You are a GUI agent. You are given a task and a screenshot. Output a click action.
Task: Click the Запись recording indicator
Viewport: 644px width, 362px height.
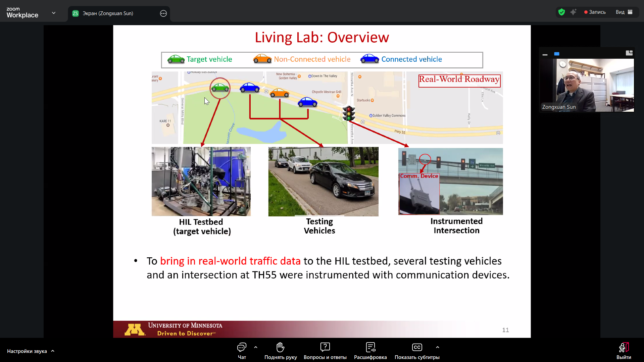click(595, 12)
